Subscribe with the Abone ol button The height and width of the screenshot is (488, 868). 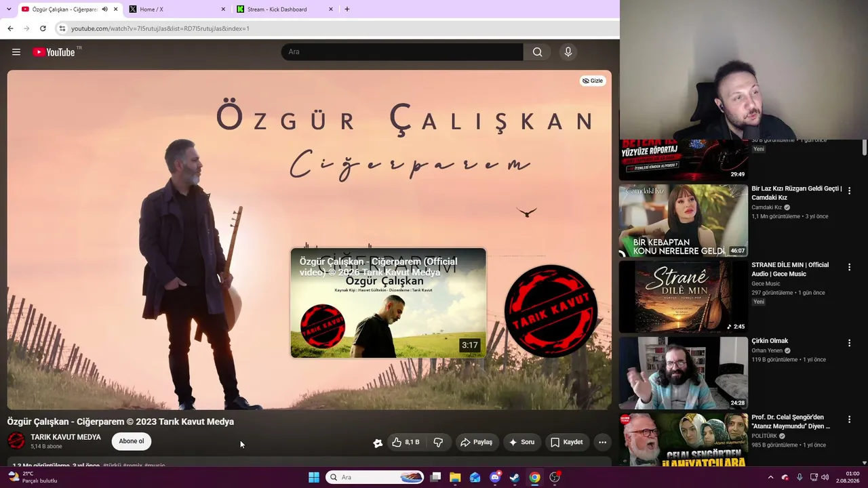tap(132, 441)
